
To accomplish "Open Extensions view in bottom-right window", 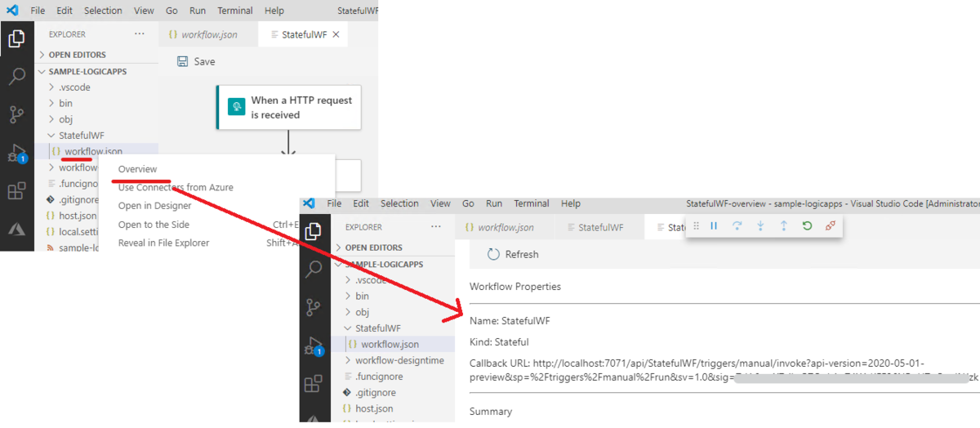I will click(x=313, y=384).
